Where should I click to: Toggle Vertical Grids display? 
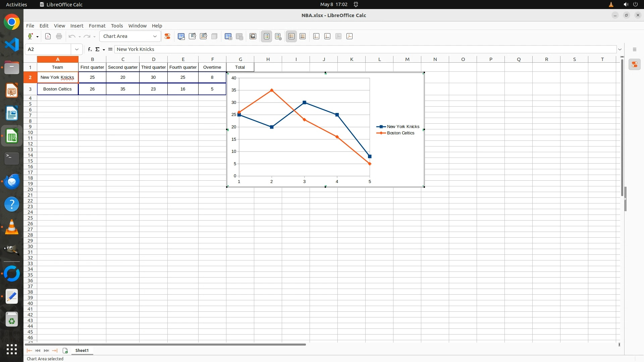click(x=303, y=36)
